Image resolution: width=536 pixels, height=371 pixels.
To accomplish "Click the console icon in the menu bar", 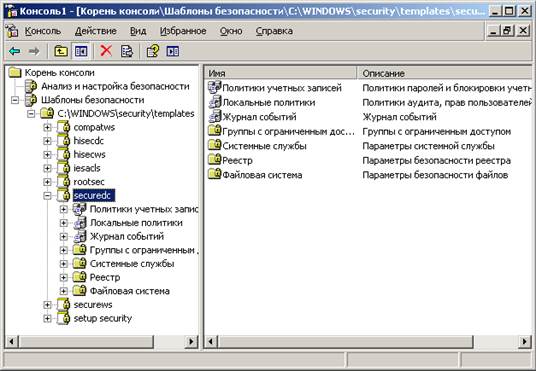I will pyautogui.click(x=12, y=31).
